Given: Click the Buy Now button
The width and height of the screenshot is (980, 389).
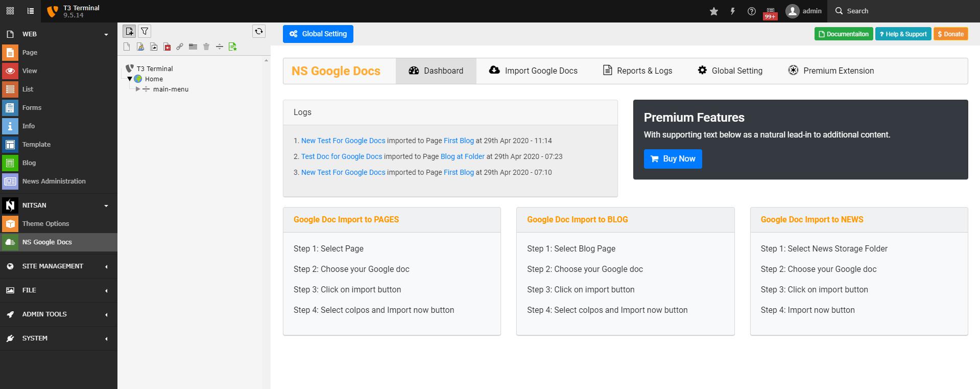Looking at the screenshot, I should tap(673, 159).
